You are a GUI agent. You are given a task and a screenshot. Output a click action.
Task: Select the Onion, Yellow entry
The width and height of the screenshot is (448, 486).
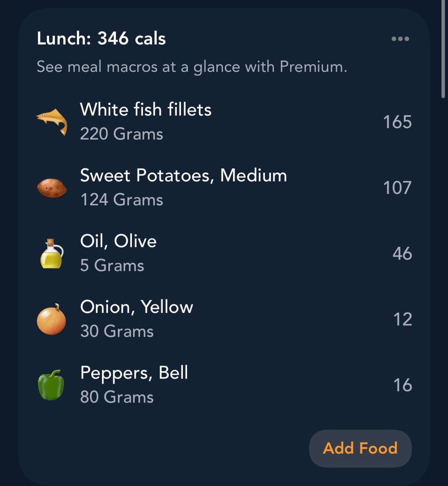pos(136,307)
